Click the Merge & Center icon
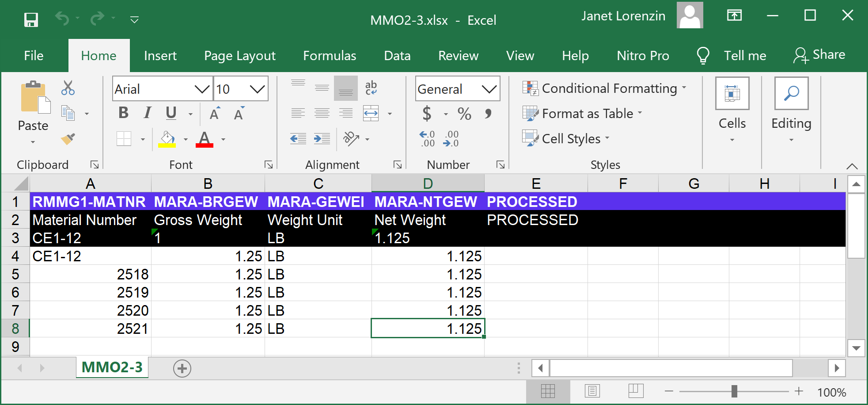This screenshot has height=405, width=868. pyautogui.click(x=371, y=114)
